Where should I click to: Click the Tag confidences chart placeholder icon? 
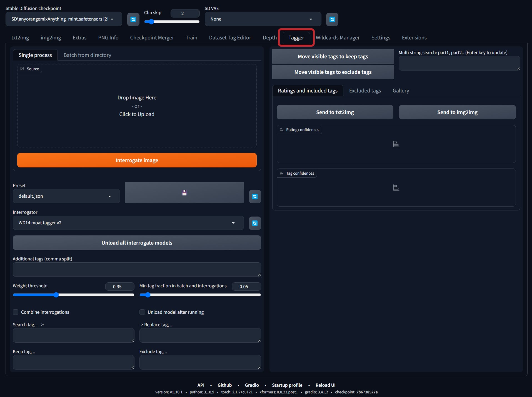tap(396, 188)
